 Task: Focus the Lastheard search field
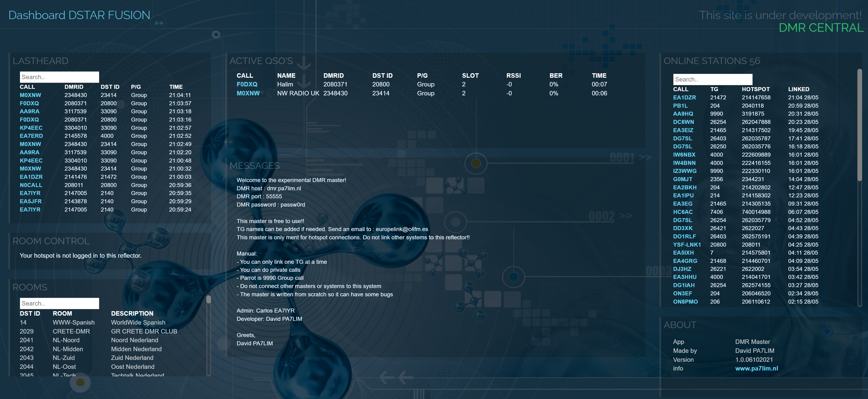pos(59,77)
